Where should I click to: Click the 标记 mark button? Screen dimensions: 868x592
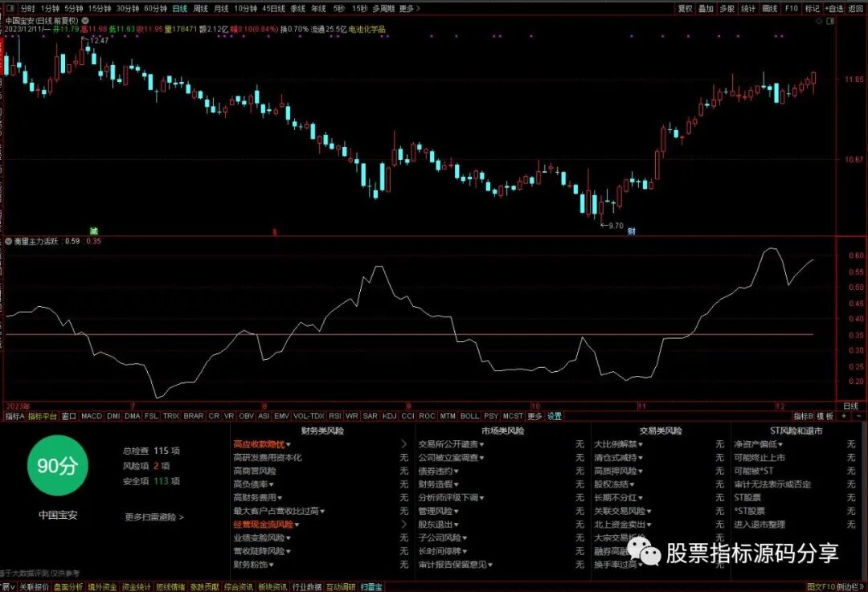click(x=812, y=8)
